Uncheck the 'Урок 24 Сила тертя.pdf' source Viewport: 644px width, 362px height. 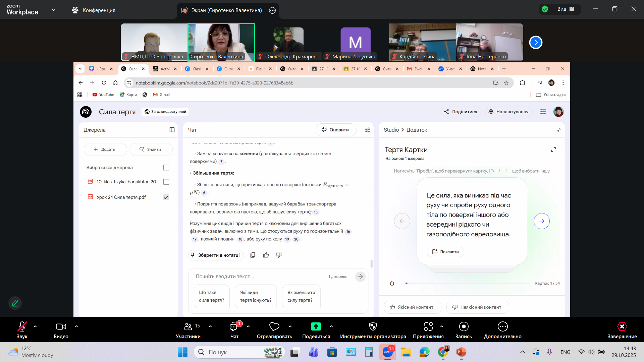coord(166,197)
